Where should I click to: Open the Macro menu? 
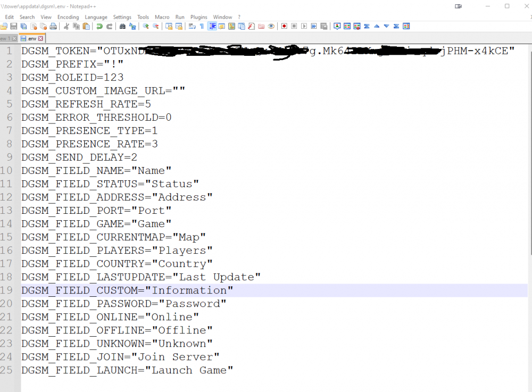click(162, 17)
